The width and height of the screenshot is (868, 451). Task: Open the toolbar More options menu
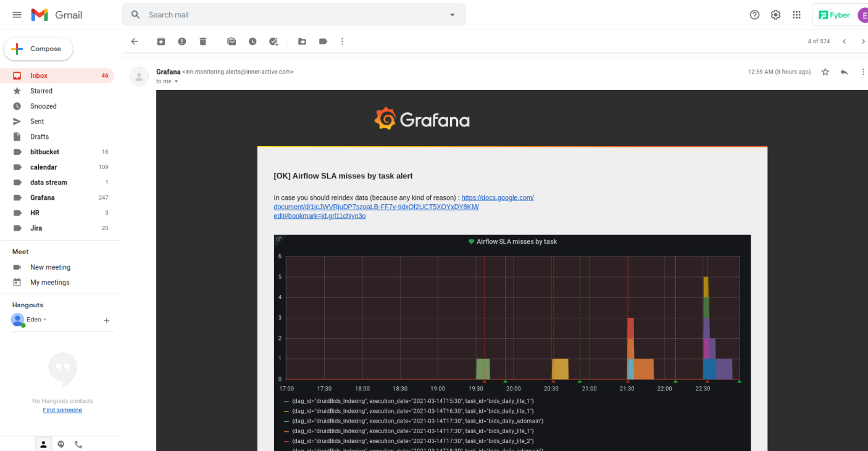(342, 41)
